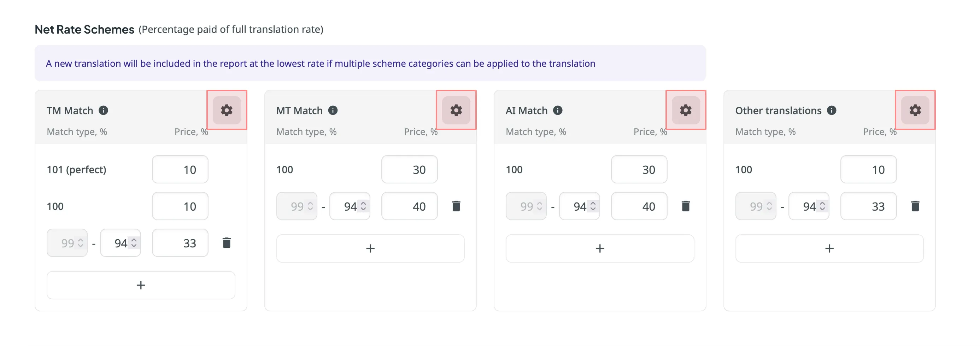Open the Other translations settings gear
Image resolution: width=980 pixels, height=346 pixels.
(x=915, y=110)
